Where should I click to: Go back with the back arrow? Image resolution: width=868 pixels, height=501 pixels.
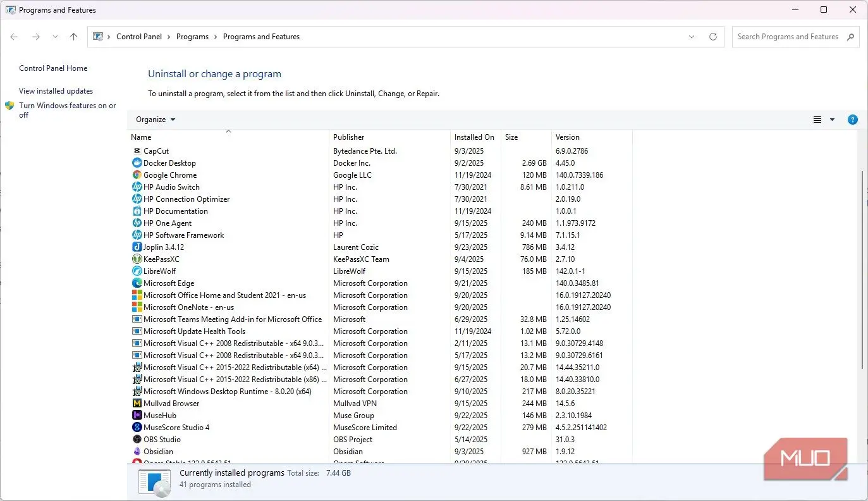point(14,37)
